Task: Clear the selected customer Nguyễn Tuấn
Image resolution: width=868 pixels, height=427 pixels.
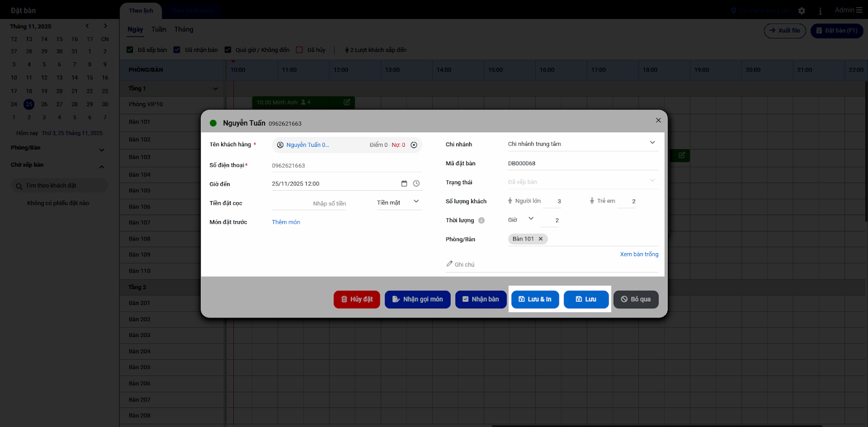Action: (x=414, y=145)
